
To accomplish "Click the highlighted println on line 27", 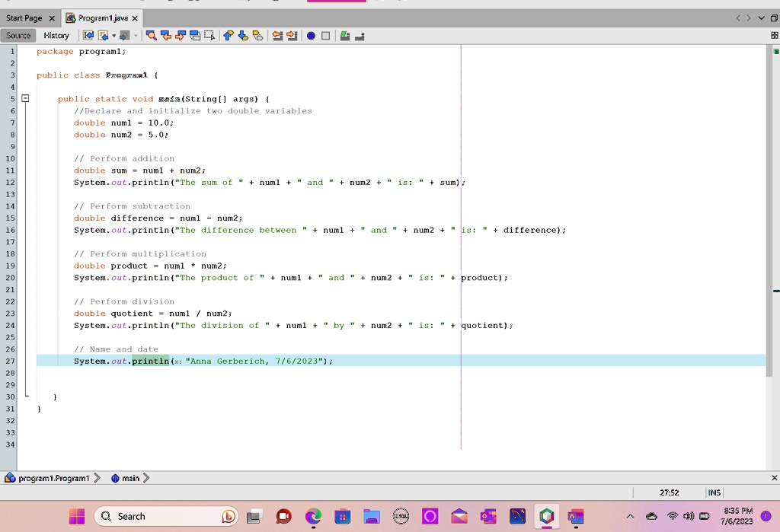I will [150, 361].
